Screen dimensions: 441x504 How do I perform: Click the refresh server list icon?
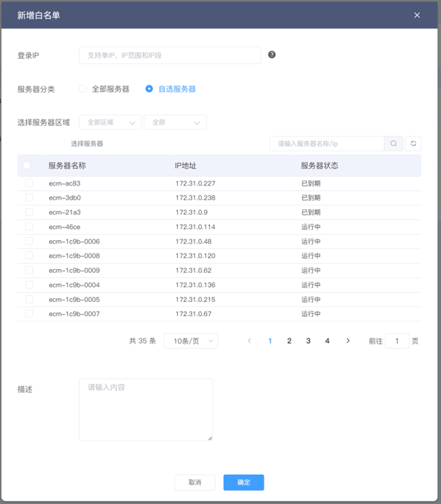pos(413,144)
